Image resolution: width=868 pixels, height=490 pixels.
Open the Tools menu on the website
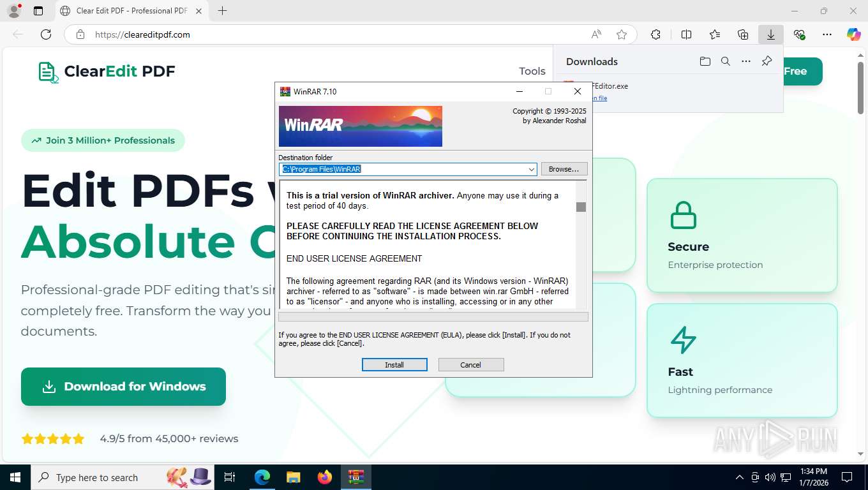[x=532, y=71]
